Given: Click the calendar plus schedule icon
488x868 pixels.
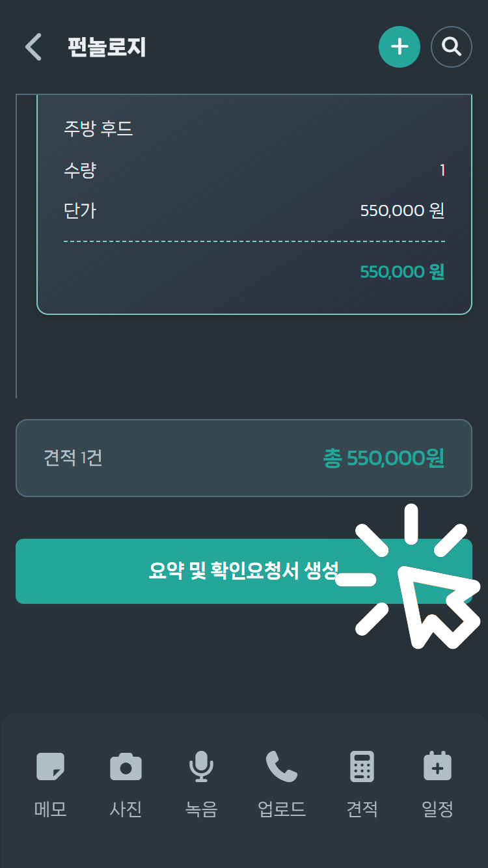Looking at the screenshot, I should click(x=437, y=766).
